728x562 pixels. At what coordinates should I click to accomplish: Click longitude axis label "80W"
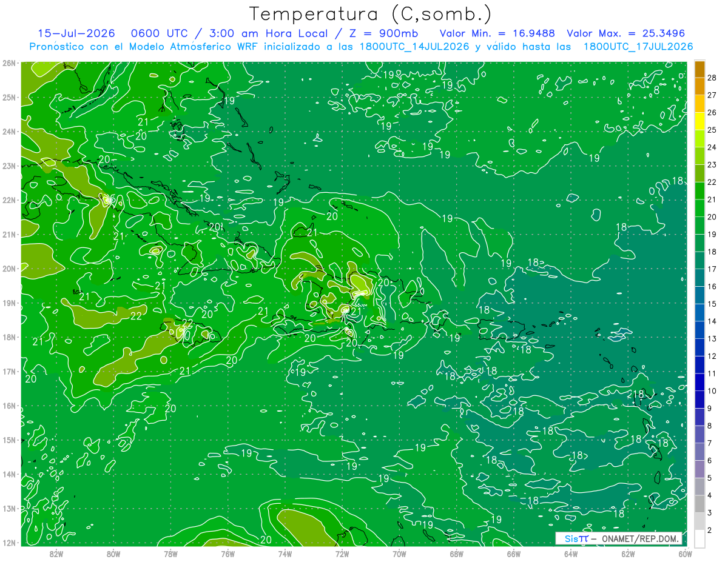coord(113,553)
